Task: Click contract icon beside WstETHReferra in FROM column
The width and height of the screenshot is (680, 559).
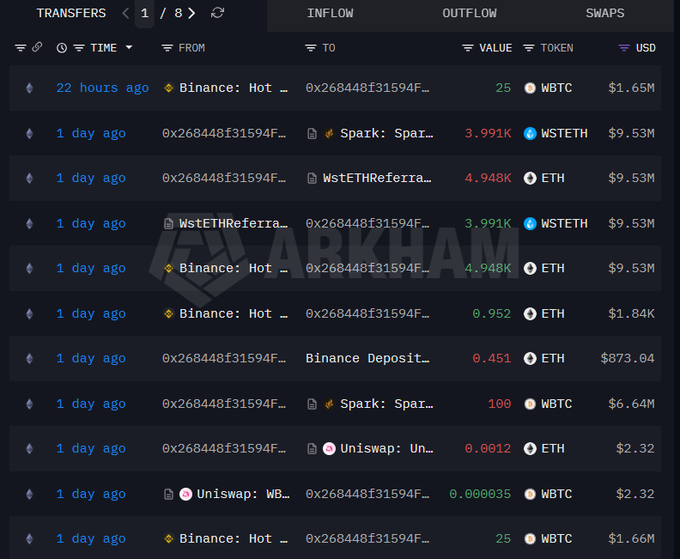Action: point(169,224)
